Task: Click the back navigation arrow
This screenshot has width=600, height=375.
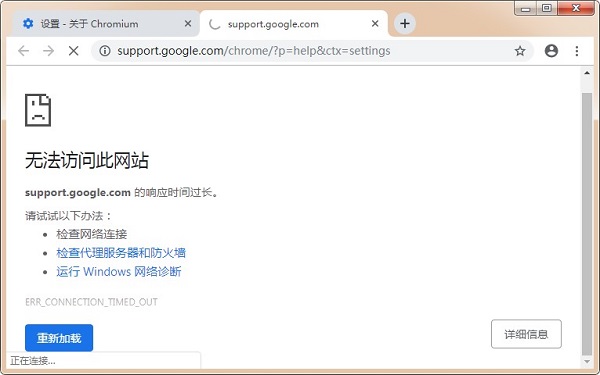Action: pos(24,51)
